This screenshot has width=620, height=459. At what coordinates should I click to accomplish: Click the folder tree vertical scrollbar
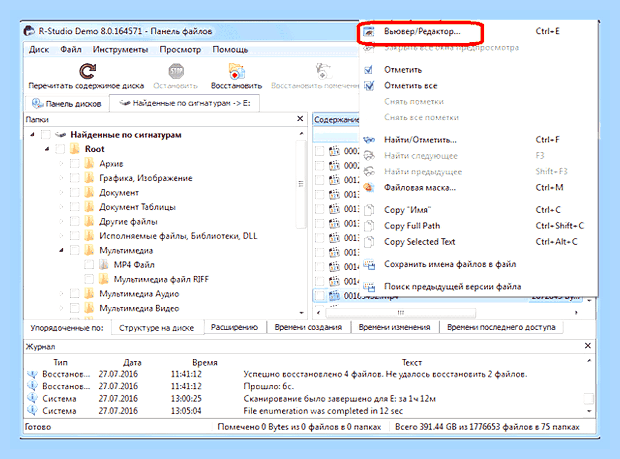click(x=301, y=184)
